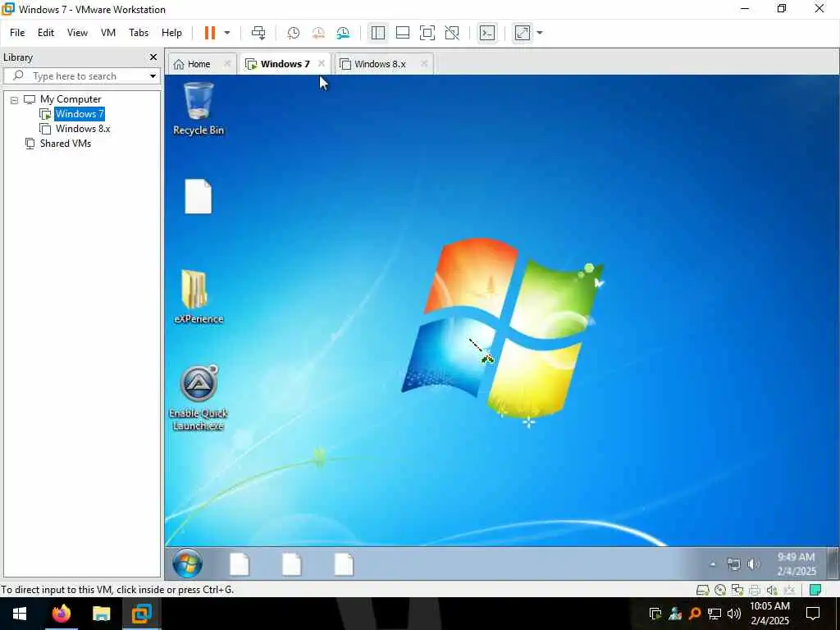The height and width of the screenshot is (630, 840).
Task: Click the unnamed blank file desktop icon
Action: click(199, 196)
